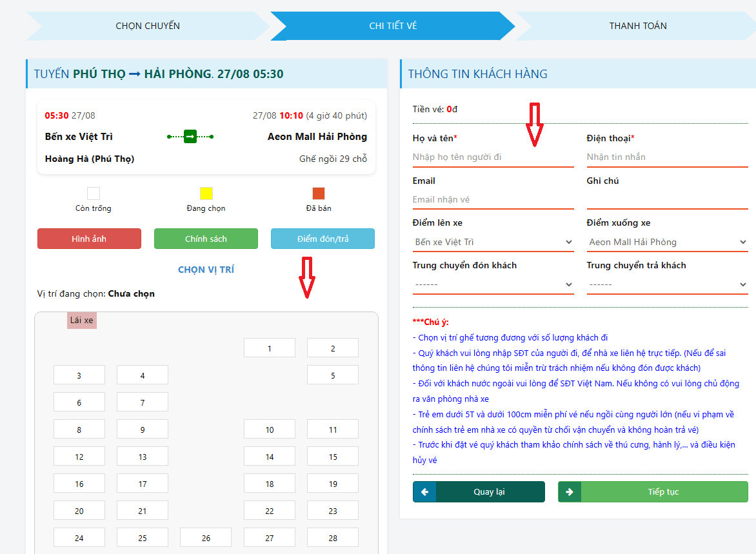Viewport: 756px width, 554px height.
Task: Choose seat number 26 in back row
Action: click(x=206, y=538)
